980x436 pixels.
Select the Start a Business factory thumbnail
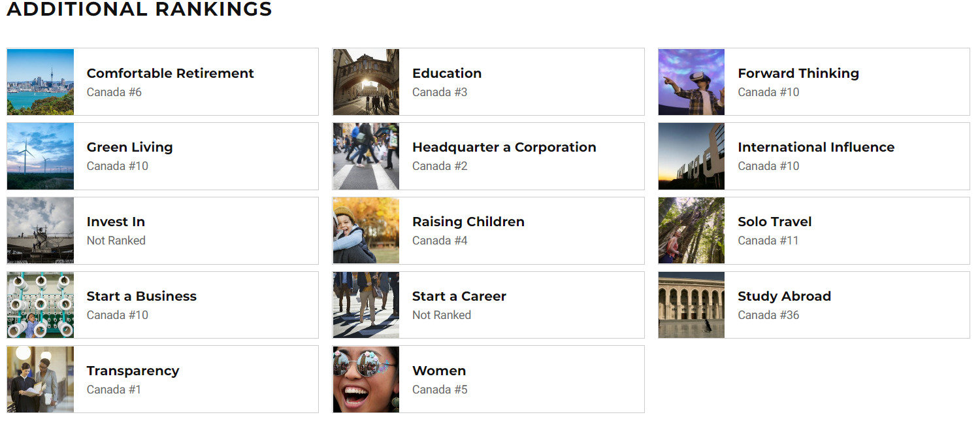click(40, 305)
